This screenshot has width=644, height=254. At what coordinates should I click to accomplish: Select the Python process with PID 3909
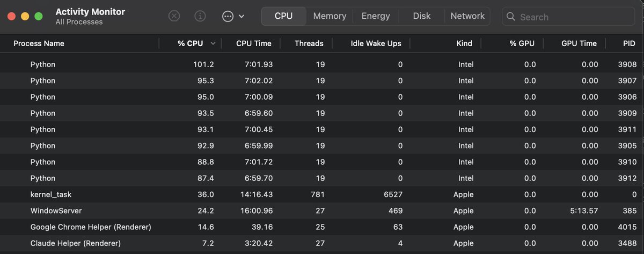322,113
